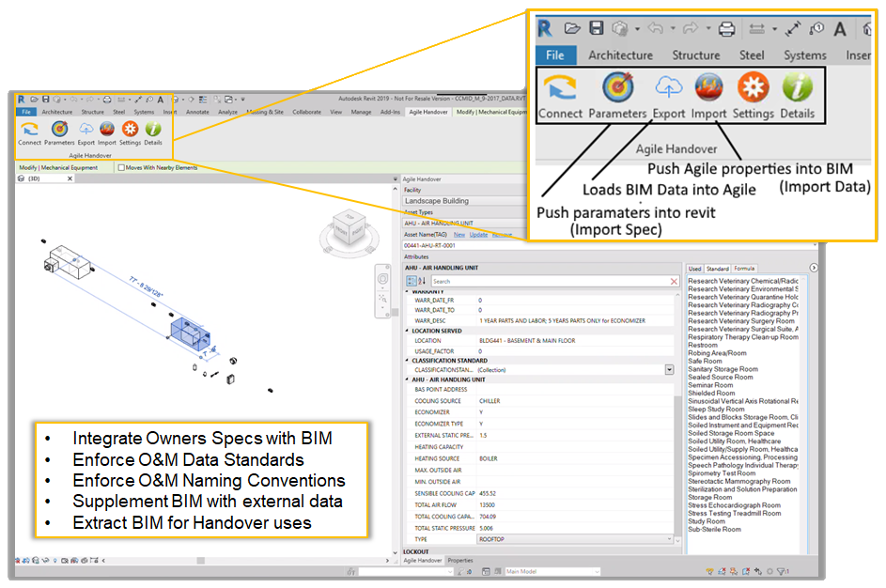Click the Import icon in the unmagnified ribbon
This screenshot has width=886, height=588.
[x=107, y=129]
